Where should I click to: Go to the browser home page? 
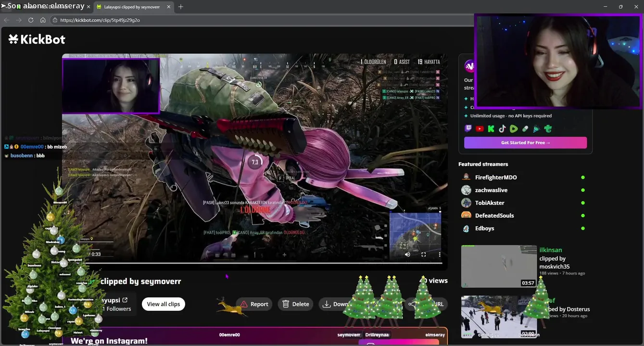coord(43,20)
